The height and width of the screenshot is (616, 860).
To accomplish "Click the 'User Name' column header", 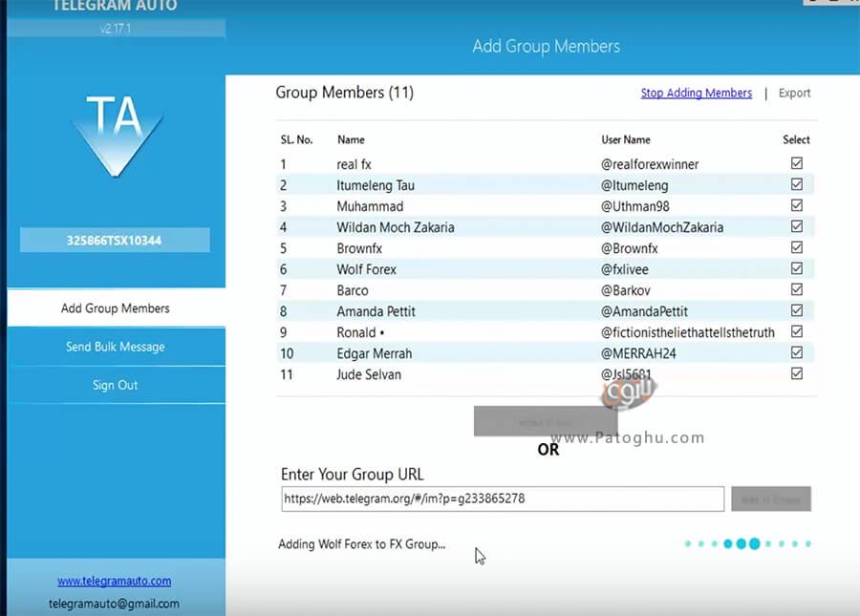I will click(x=625, y=139).
